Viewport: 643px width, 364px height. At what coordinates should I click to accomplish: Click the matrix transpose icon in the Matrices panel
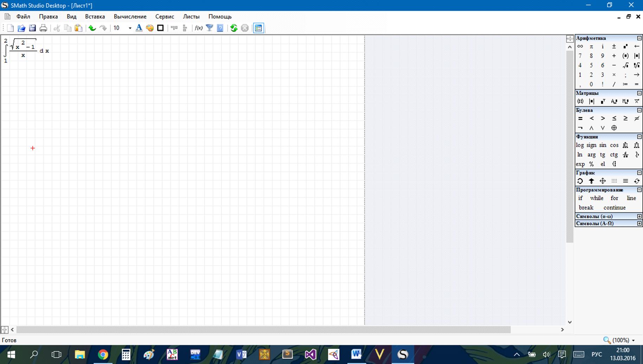point(603,101)
